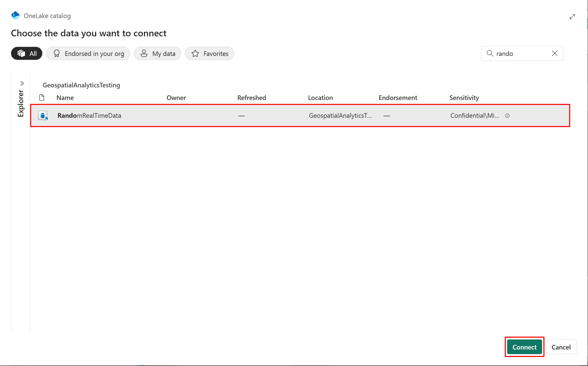
Task: Expand dialog with the diagonal arrows icon
Action: pos(572,17)
